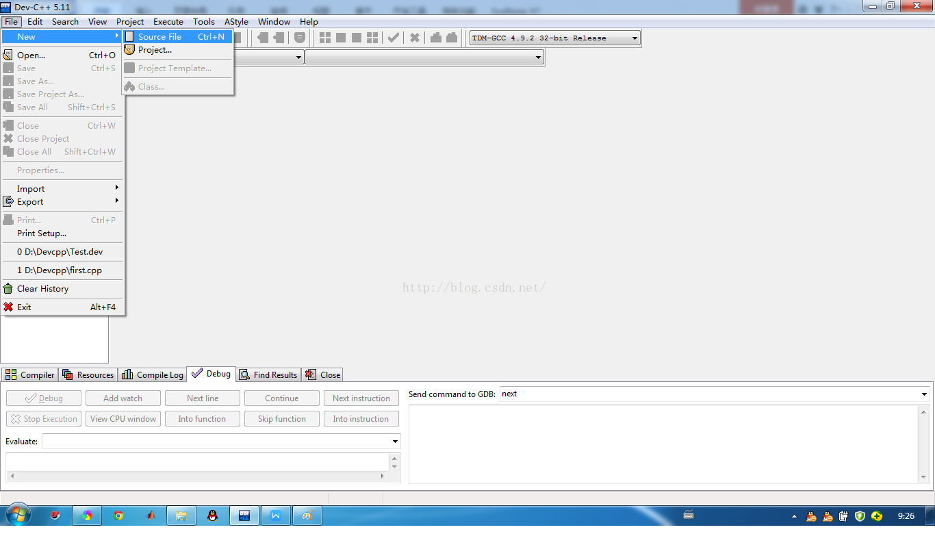Click the Debug checkmark icon in toolbar

click(x=394, y=38)
